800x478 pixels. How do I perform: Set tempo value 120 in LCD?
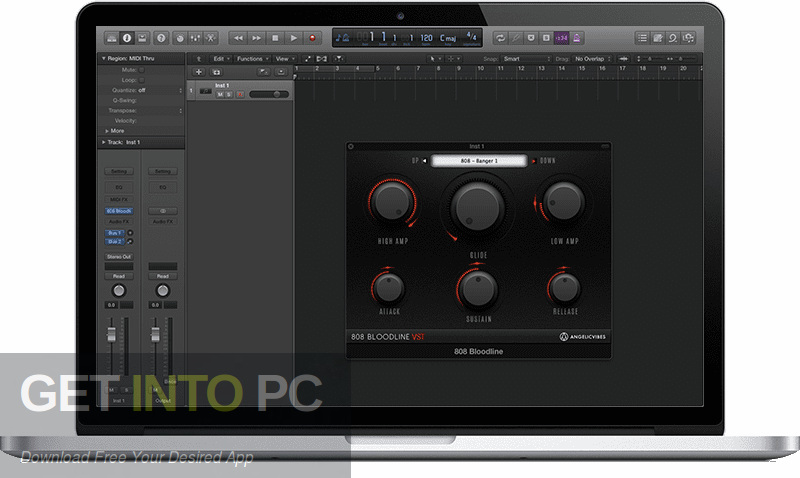[426, 38]
